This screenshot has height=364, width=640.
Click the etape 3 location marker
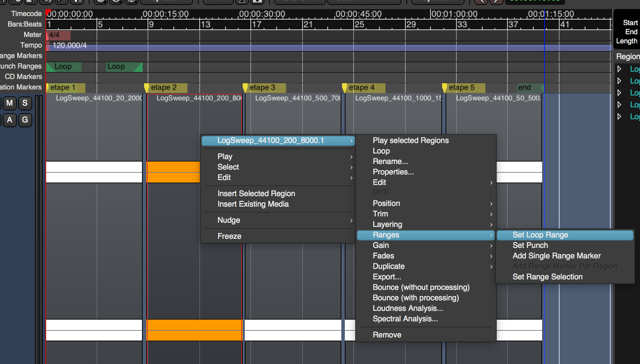[x=262, y=87]
